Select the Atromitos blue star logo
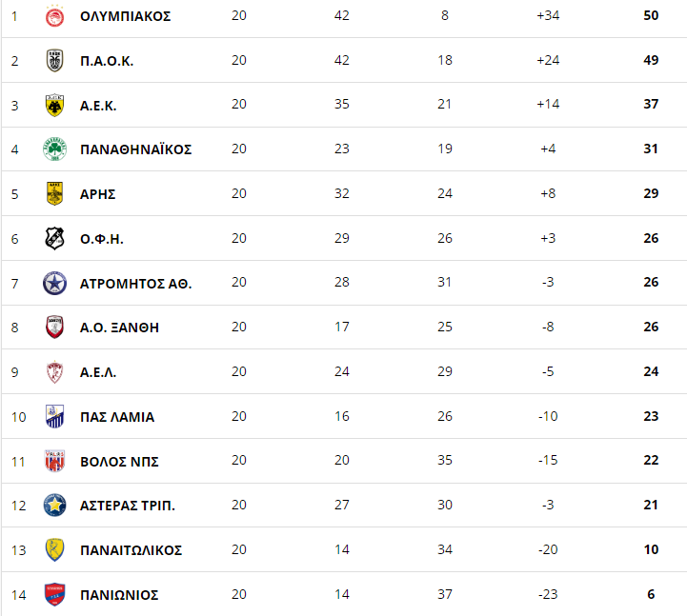This screenshot has height=616, width=687. 54,283
